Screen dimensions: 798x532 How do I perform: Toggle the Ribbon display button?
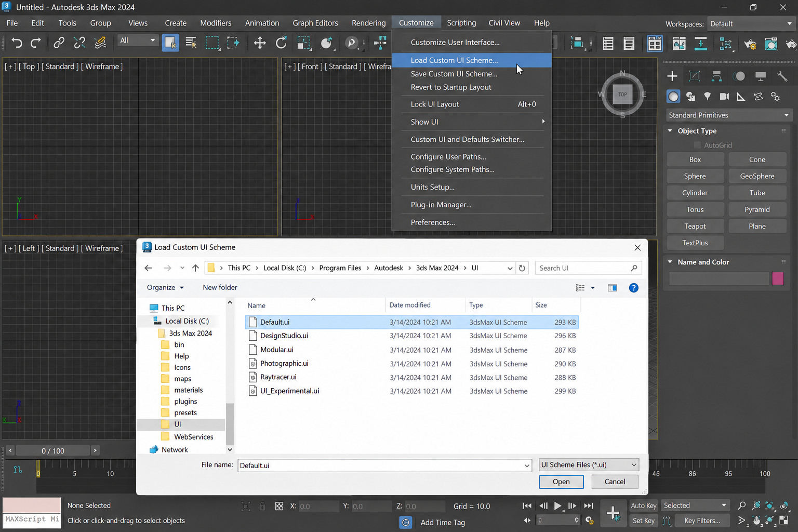tap(655, 44)
